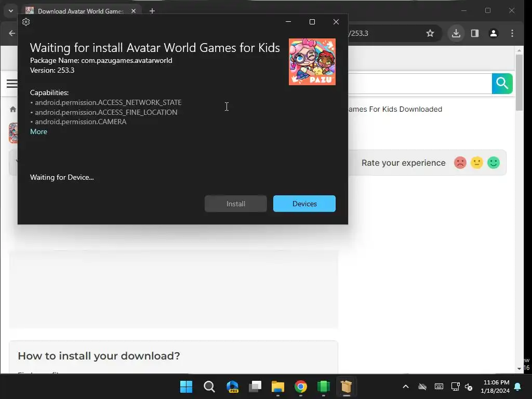Click the Install button
The width and height of the screenshot is (532, 399).
tap(236, 204)
